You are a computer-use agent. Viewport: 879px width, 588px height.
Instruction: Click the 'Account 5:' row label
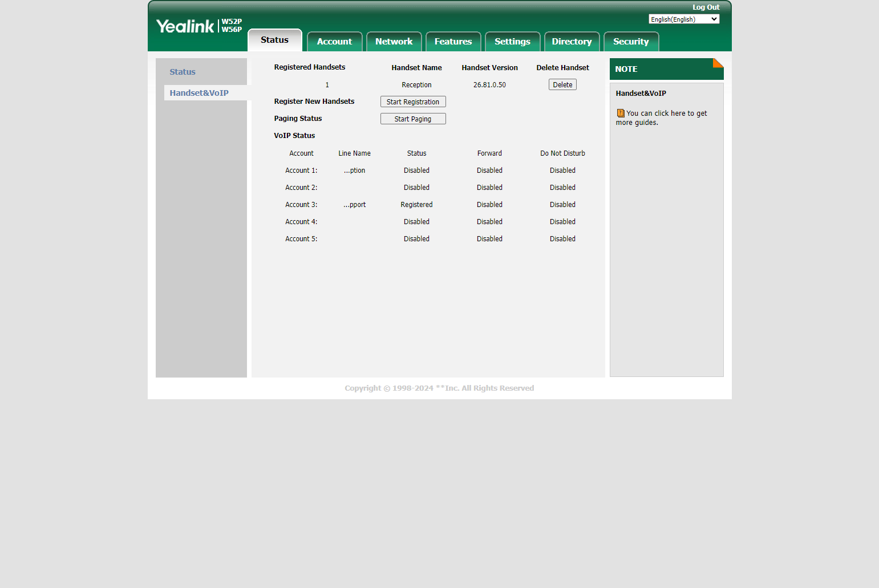pyautogui.click(x=302, y=239)
